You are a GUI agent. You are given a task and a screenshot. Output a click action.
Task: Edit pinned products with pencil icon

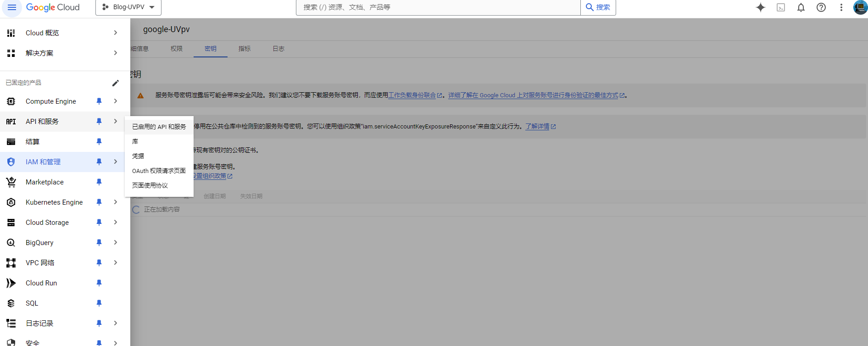(x=116, y=83)
